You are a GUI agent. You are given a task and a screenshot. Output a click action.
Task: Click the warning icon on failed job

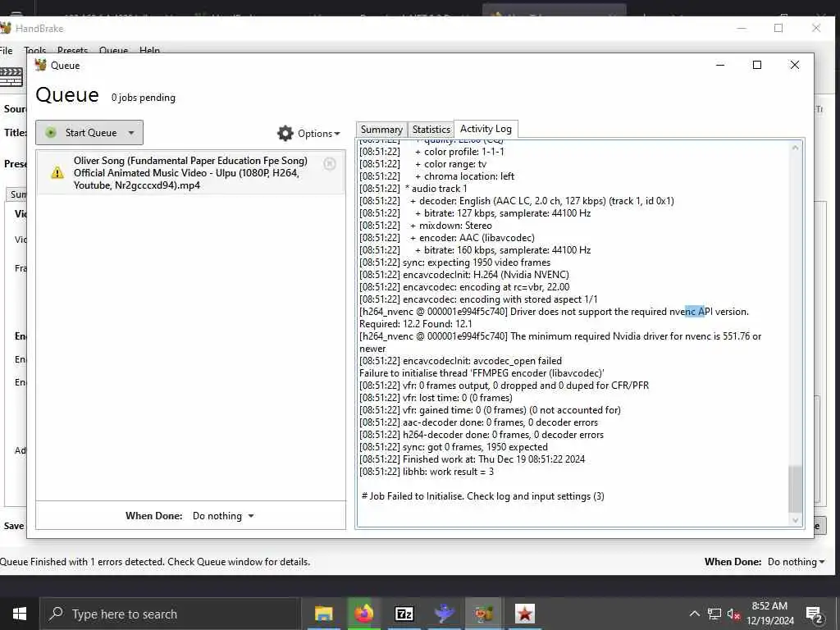tap(57, 172)
